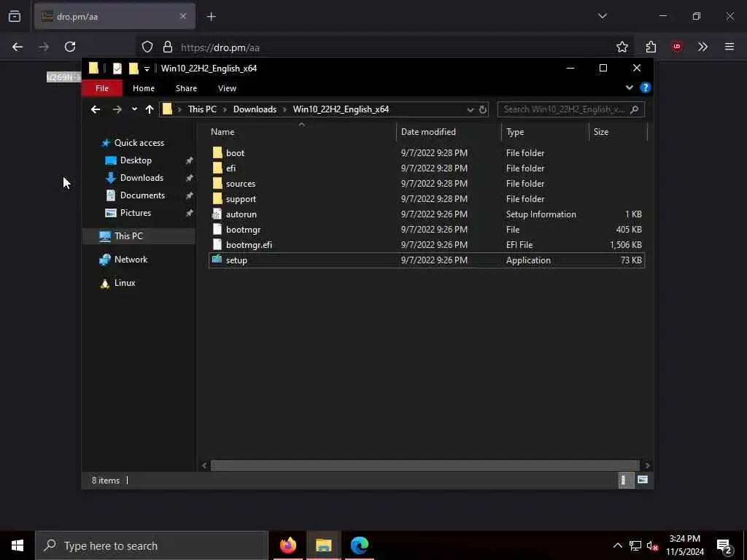Click the Explorer search magnifier icon

pos(634,109)
